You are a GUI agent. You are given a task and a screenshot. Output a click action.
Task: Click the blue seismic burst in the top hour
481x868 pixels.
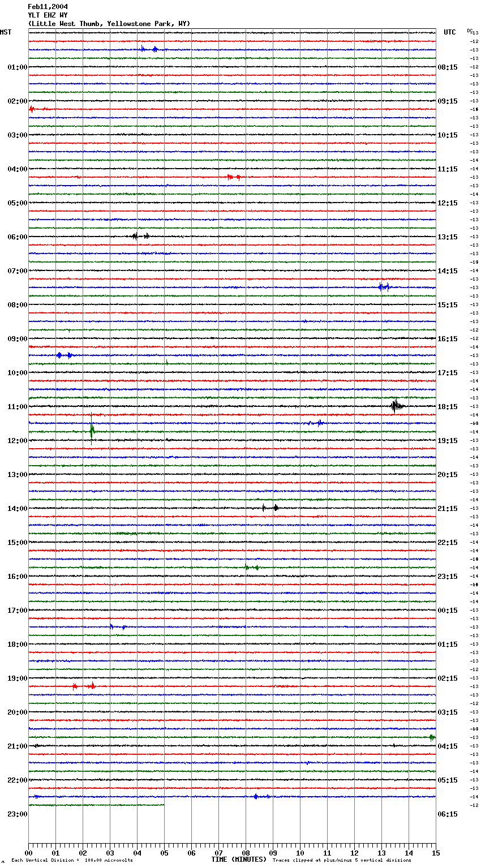click(x=149, y=49)
